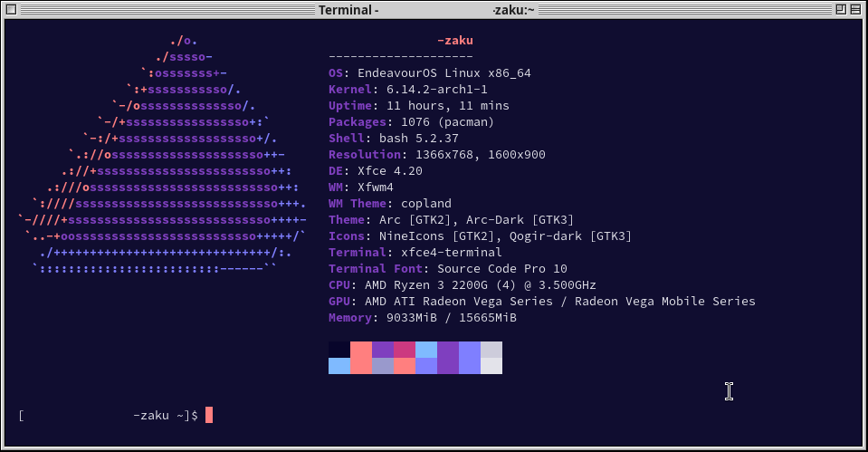This screenshot has width=868, height=452.
Task: Click the near-white block ending the bottom palette row
Action: (491, 366)
